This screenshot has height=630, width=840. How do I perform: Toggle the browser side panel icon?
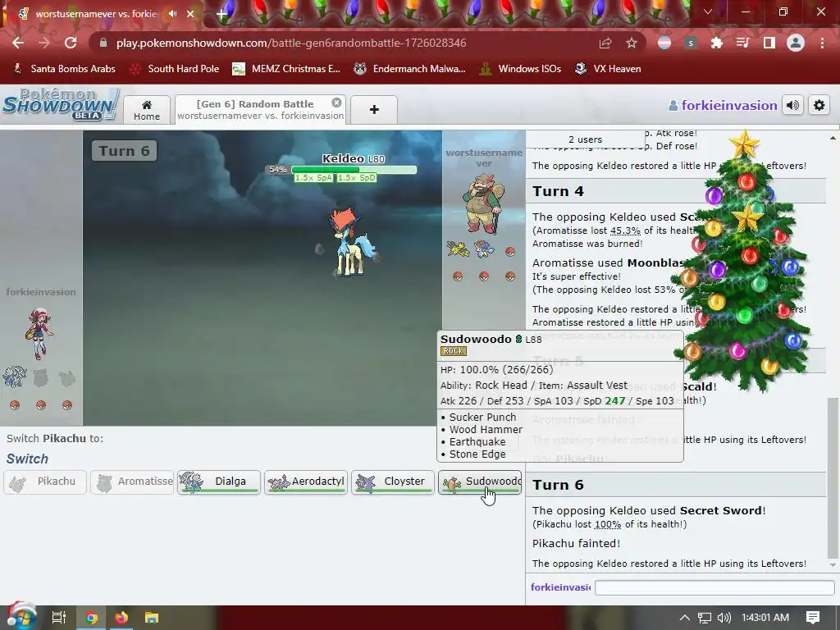(769, 43)
